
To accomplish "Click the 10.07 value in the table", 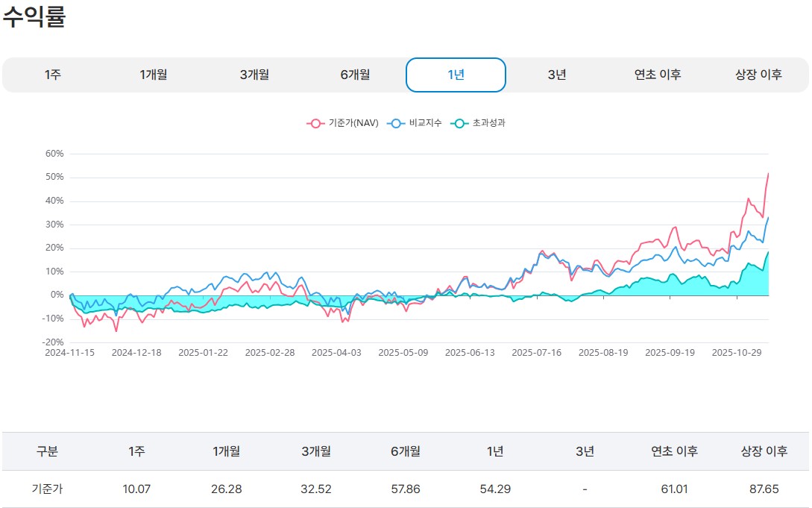I will (136, 489).
